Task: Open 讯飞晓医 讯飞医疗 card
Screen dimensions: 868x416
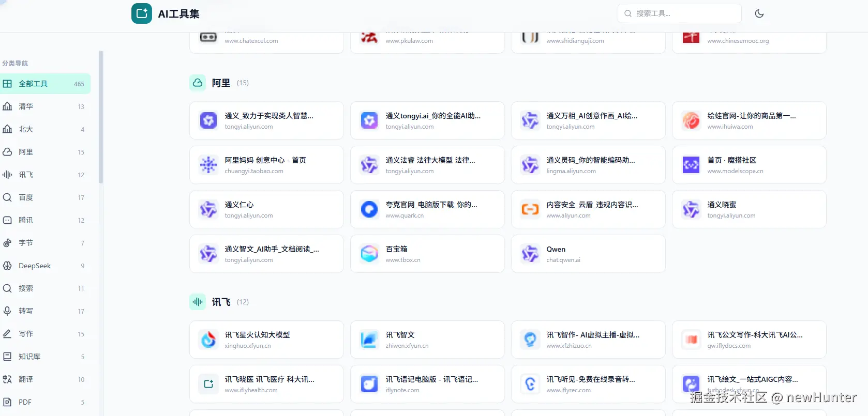Action: tap(266, 384)
